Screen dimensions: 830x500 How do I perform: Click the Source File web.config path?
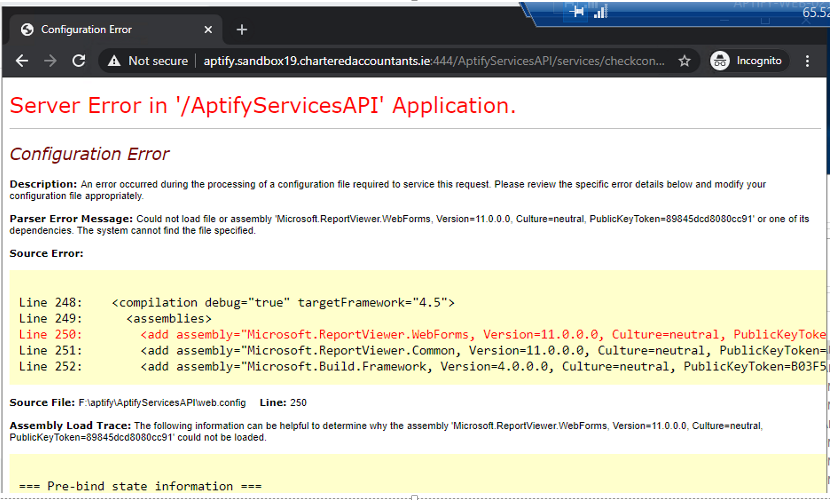162,403
